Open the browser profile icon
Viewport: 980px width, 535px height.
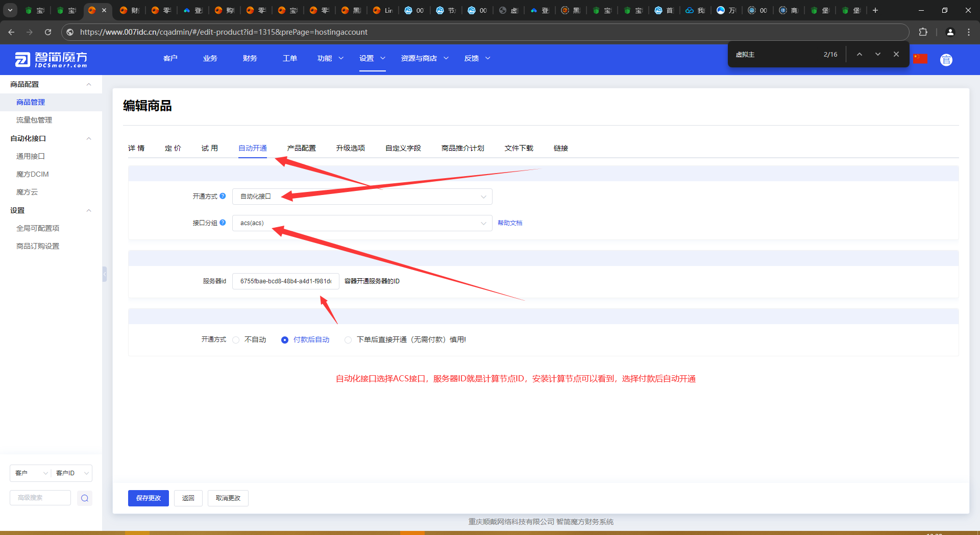point(950,32)
